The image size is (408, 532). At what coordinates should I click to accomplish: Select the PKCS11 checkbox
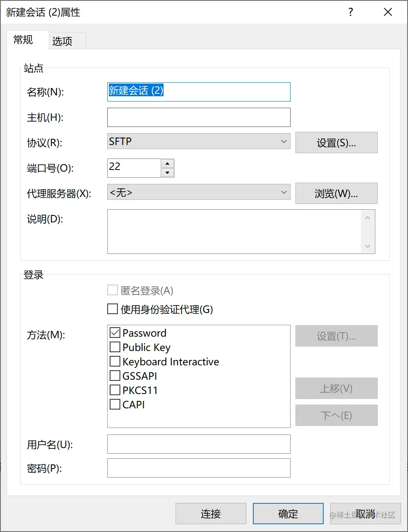(x=115, y=390)
